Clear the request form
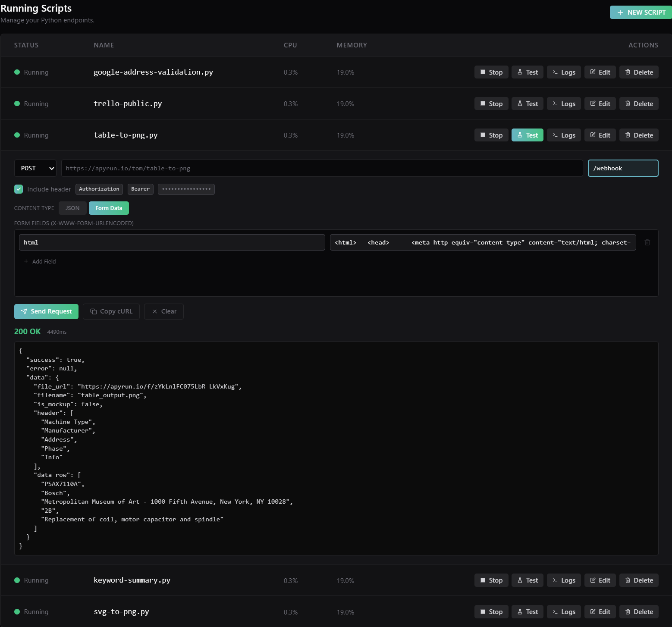This screenshot has height=627, width=672. 163,311
